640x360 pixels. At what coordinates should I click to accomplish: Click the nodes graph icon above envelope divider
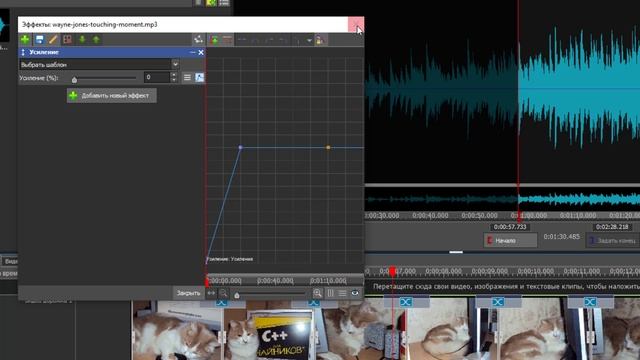tap(198, 40)
